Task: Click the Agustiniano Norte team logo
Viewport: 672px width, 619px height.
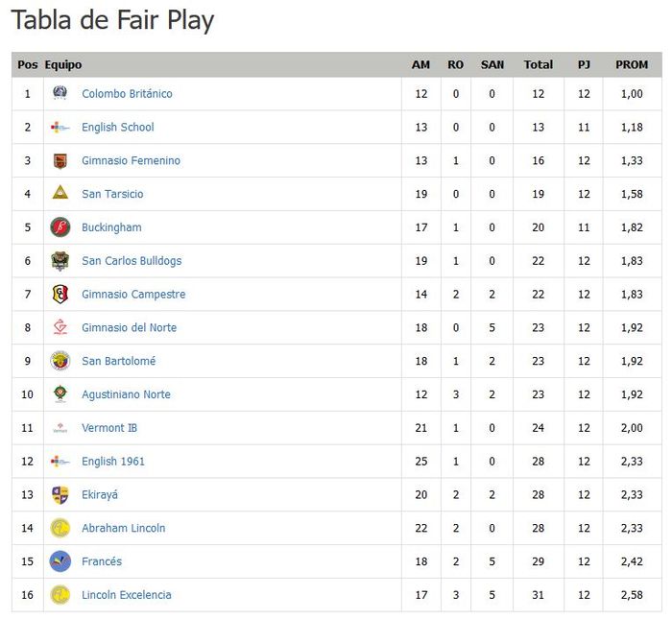Action: (x=60, y=394)
